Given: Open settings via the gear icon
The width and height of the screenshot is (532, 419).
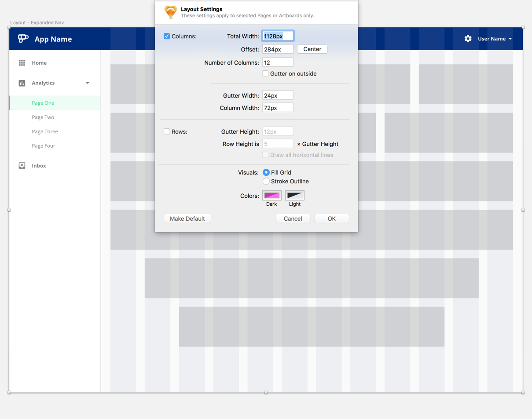Looking at the screenshot, I should (468, 39).
